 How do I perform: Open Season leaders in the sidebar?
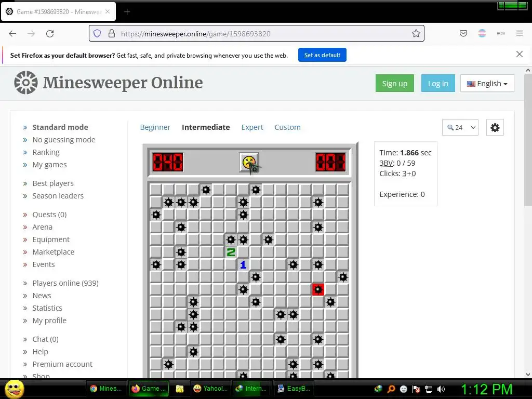point(58,196)
